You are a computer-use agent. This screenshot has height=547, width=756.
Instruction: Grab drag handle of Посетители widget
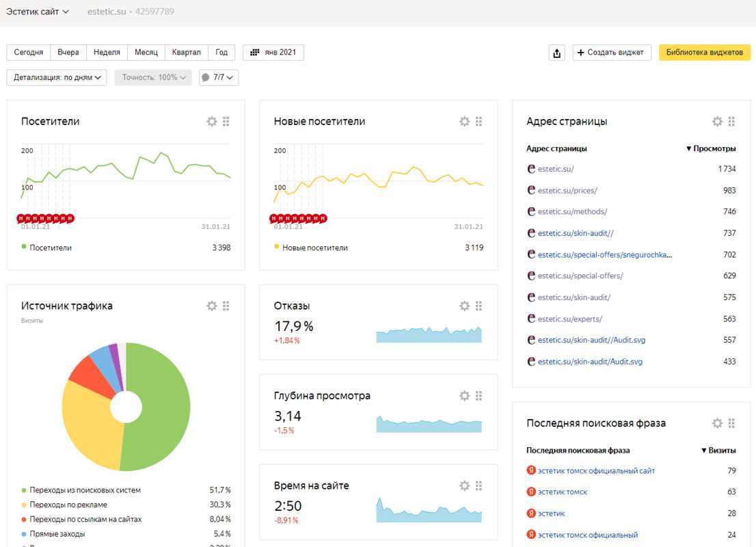[x=226, y=122]
